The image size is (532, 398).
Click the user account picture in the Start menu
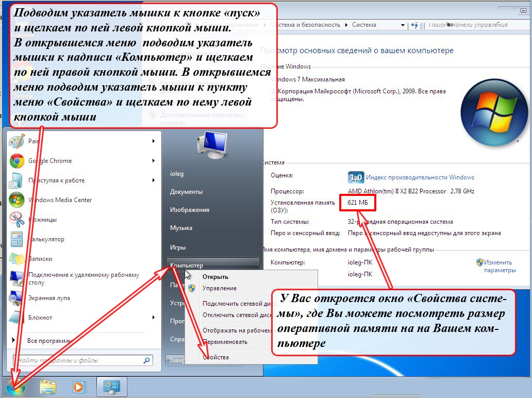(x=212, y=145)
